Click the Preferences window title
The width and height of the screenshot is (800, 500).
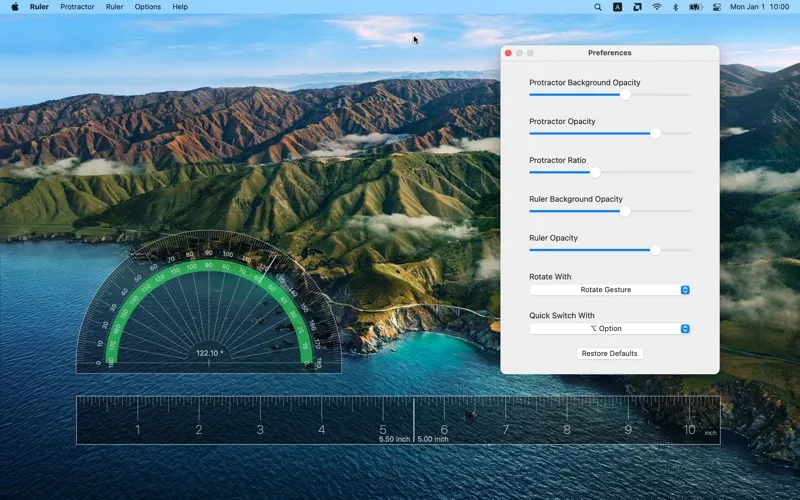pos(610,53)
